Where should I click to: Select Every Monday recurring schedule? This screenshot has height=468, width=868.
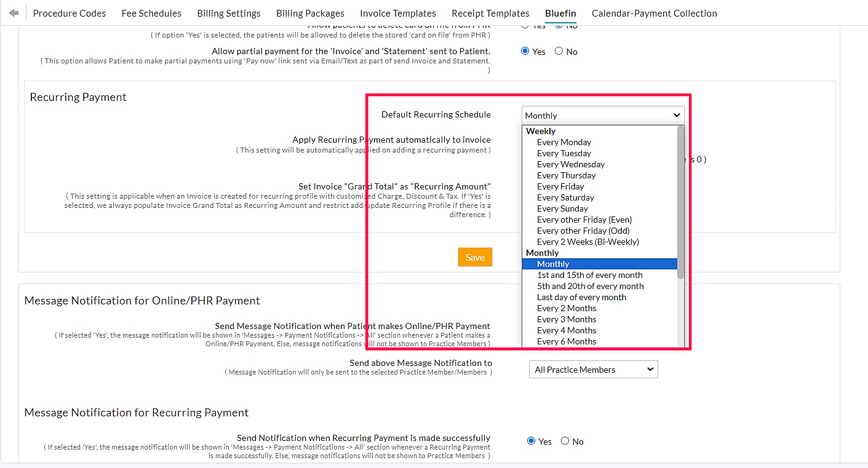pos(563,142)
